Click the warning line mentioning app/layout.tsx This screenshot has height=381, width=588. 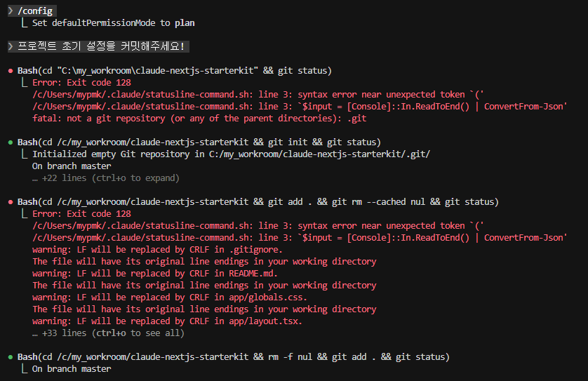[x=167, y=321]
